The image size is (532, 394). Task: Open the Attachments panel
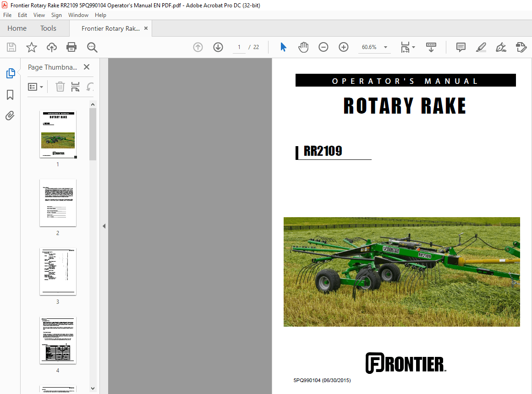(x=10, y=115)
